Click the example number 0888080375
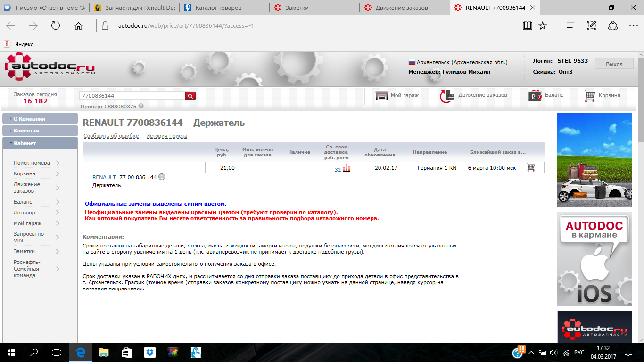Screen dimensions: 644x362 (x=120, y=107)
